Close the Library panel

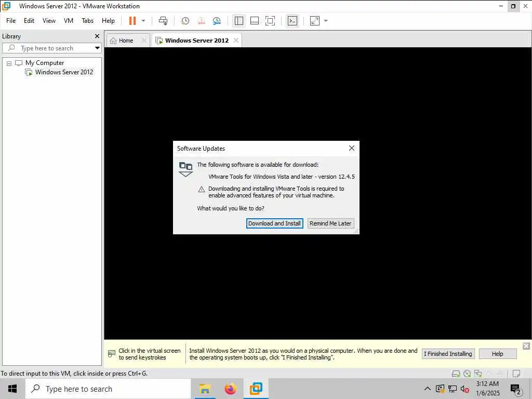pos(97,36)
